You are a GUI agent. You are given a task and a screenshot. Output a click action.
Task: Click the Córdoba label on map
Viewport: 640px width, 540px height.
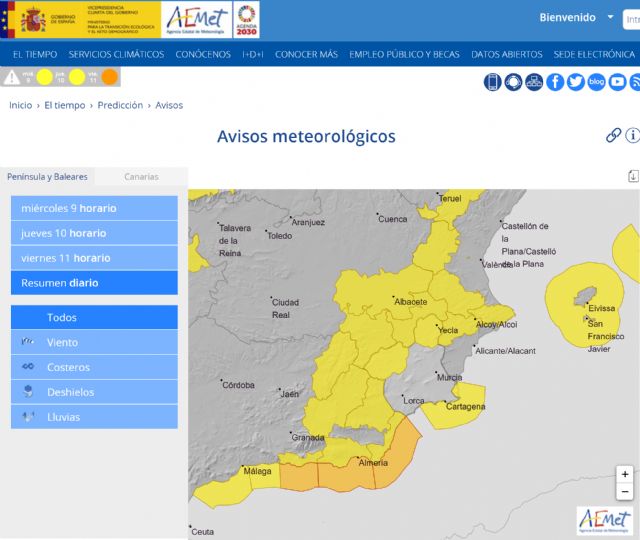238,385
